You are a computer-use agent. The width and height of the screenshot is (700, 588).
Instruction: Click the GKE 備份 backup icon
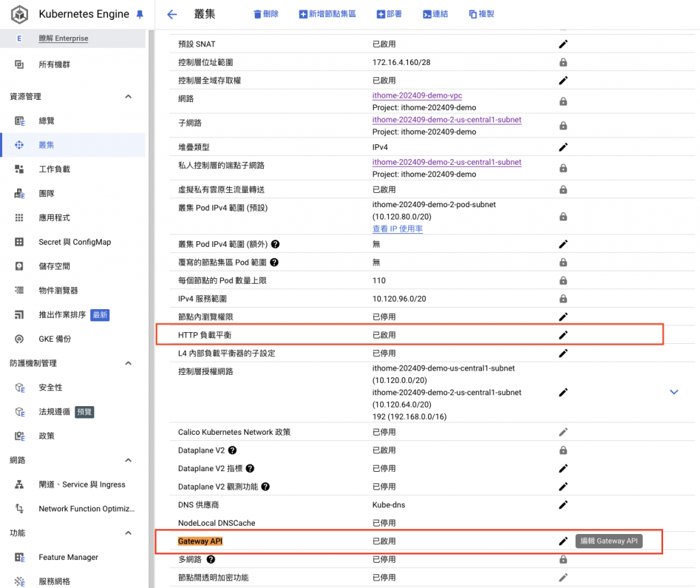[19, 339]
